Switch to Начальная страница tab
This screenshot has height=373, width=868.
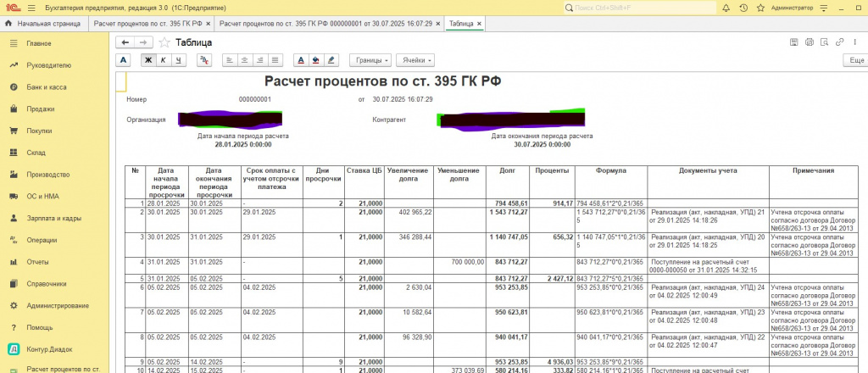[x=43, y=24]
